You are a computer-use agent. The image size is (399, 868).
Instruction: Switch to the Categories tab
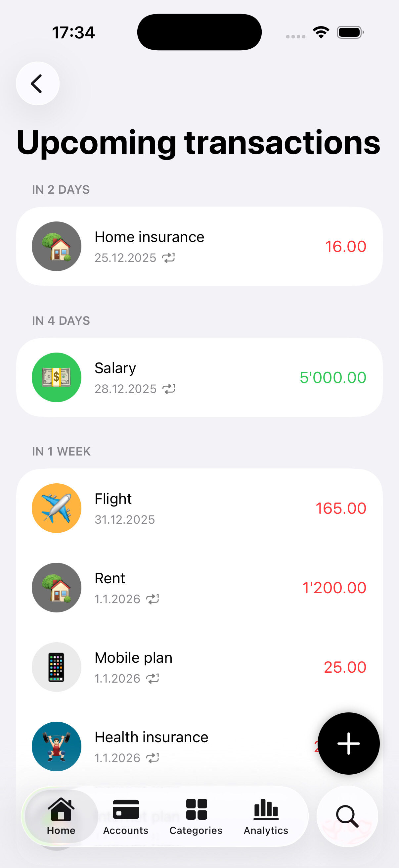(196, 816)
